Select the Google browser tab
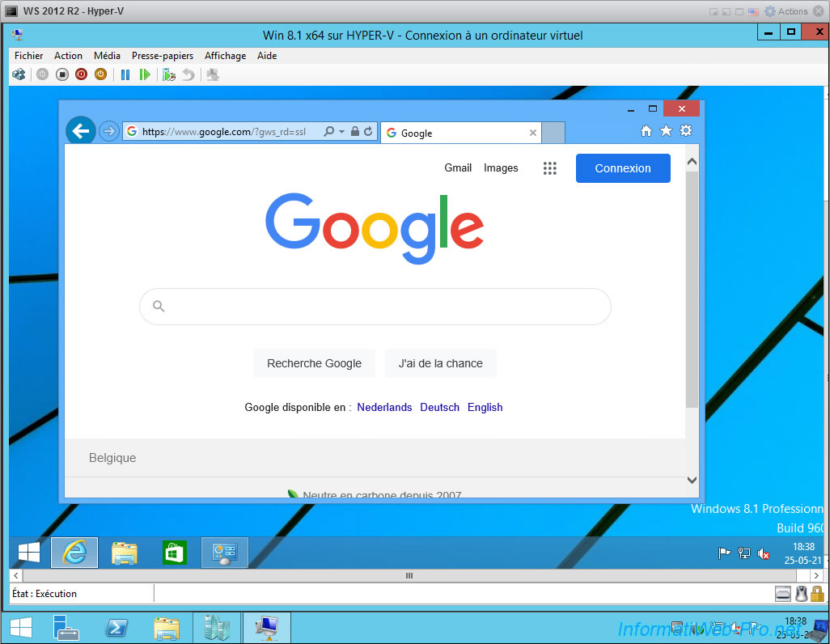 coord(460,133)
